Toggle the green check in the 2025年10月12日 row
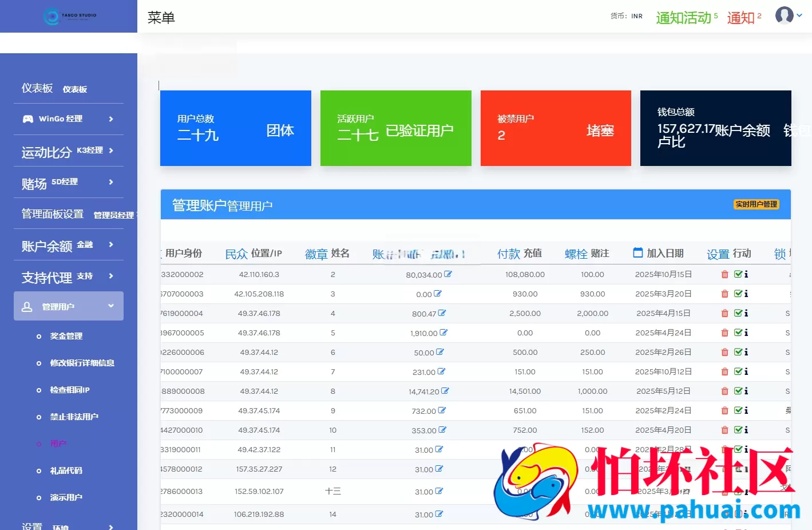This screenshot has width=812, height=530. 738,372
